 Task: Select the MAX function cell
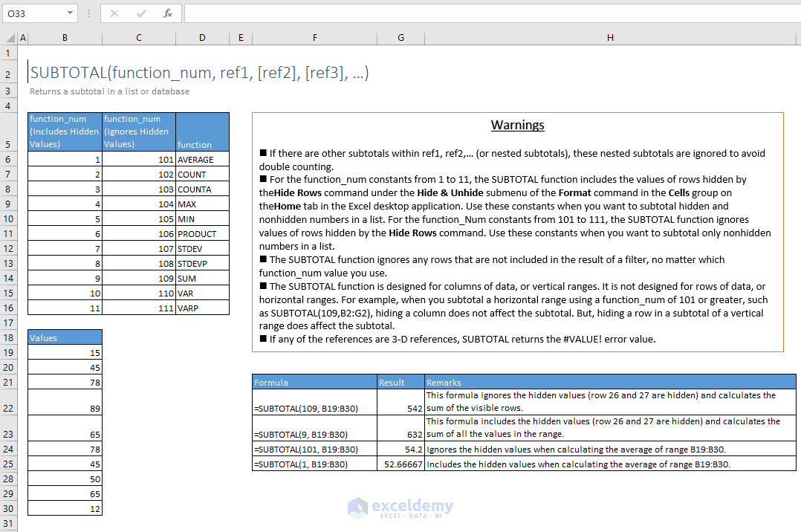202,204
